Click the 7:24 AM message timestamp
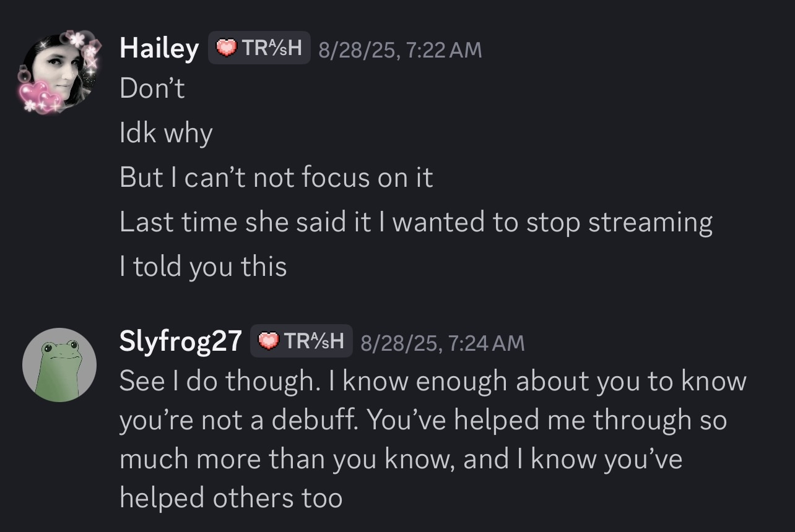795x532 pixels. coord(442,342)
